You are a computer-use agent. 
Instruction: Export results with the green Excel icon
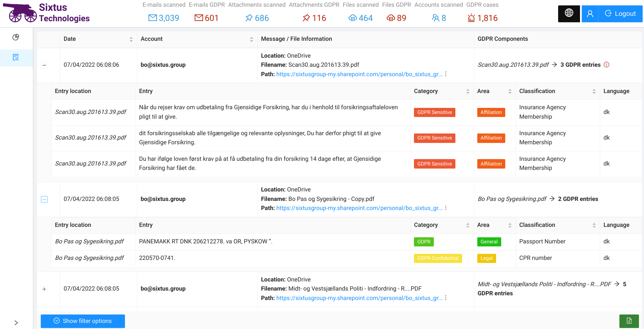[x=629, y=321]
